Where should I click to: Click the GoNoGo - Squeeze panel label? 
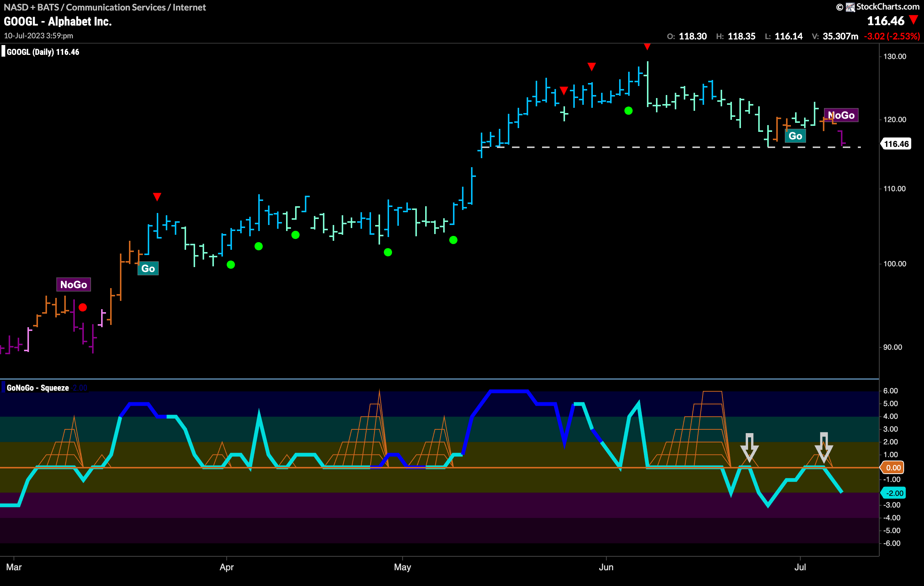(x=38, y=388)
